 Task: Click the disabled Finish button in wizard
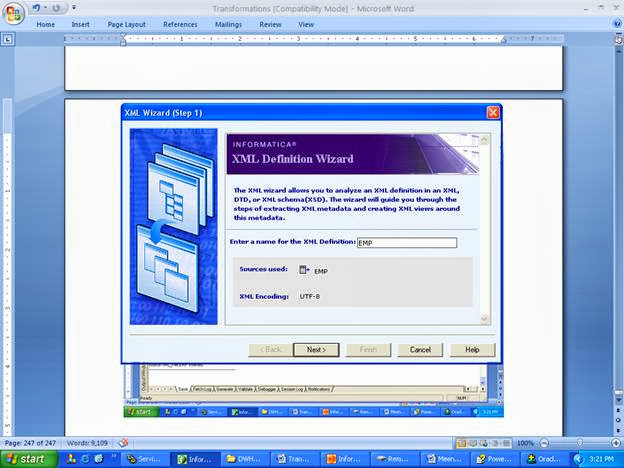point(368,350)
